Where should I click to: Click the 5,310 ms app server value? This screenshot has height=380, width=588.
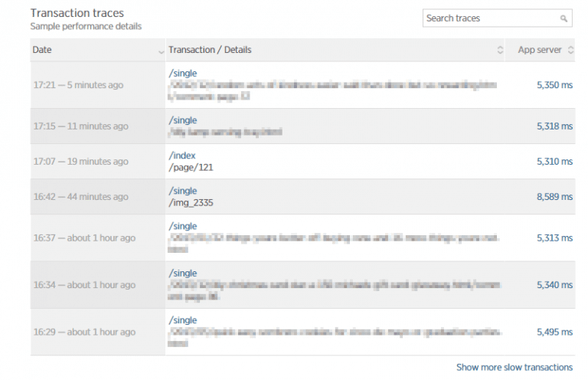pyautogui.click(x=555, y=162)
